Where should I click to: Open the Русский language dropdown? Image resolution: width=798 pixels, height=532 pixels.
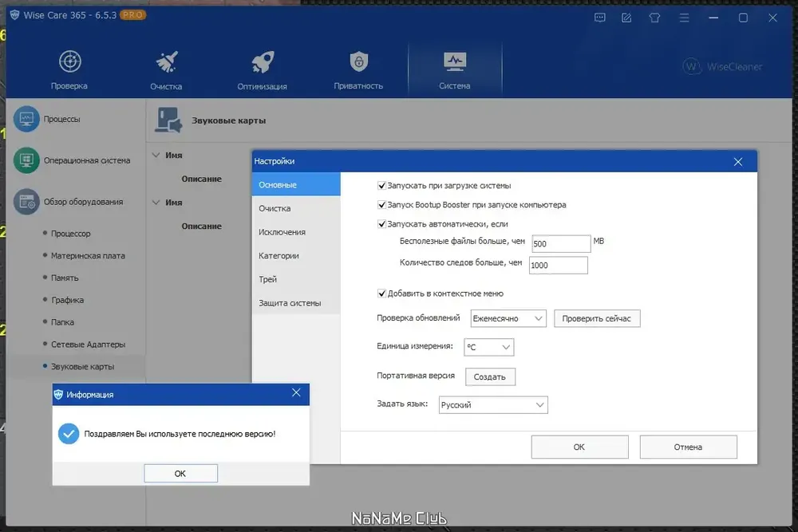pos(493,405)
